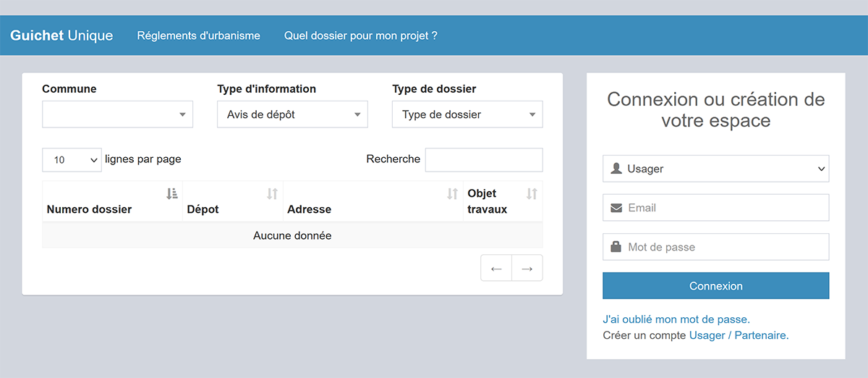Create an Usager account via link
The height and width of the screenshot is (378, 868).
pos(707,335)
